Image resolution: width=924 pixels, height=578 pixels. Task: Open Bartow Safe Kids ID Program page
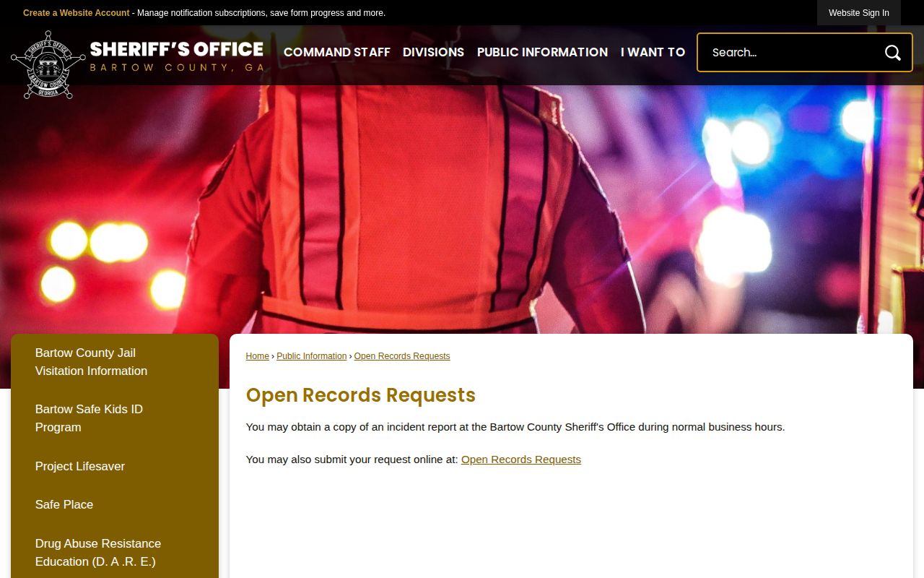(x=115, y=418)
